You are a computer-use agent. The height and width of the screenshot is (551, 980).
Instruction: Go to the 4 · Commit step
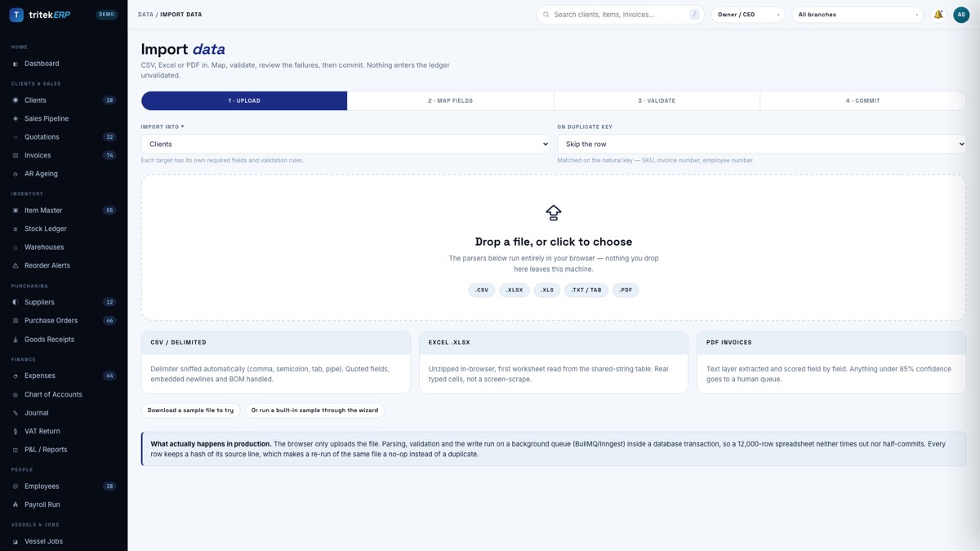862,100
